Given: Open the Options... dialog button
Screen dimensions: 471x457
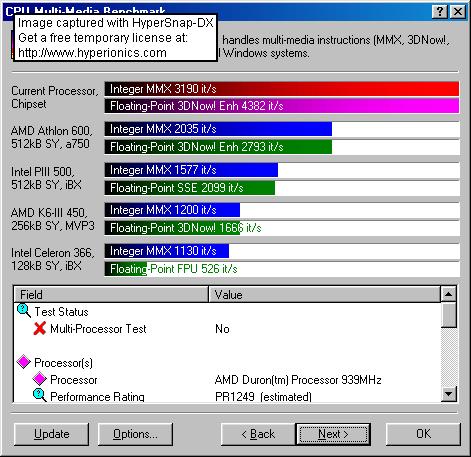Looking at the screenshot, I should [135, 434].
